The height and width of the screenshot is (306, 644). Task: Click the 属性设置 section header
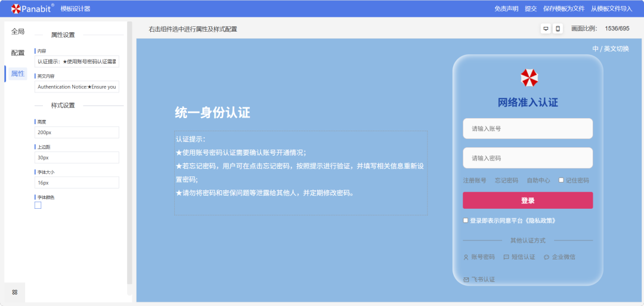coord(63,35)
